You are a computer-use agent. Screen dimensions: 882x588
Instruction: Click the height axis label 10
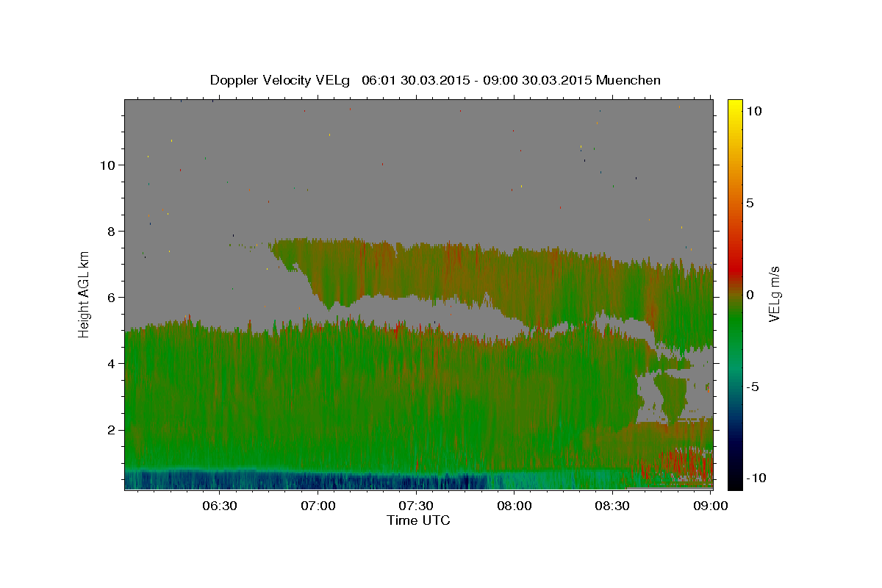(107, 165)
